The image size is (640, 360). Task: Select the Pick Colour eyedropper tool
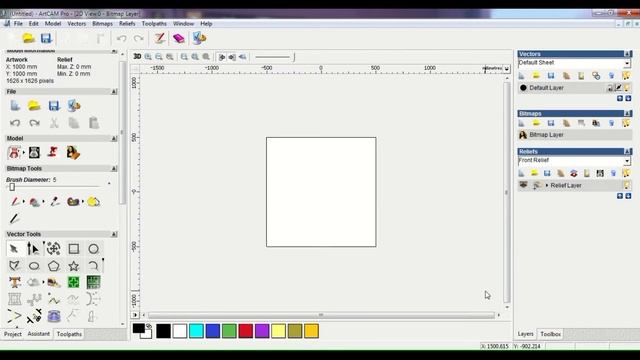point(54,202)
